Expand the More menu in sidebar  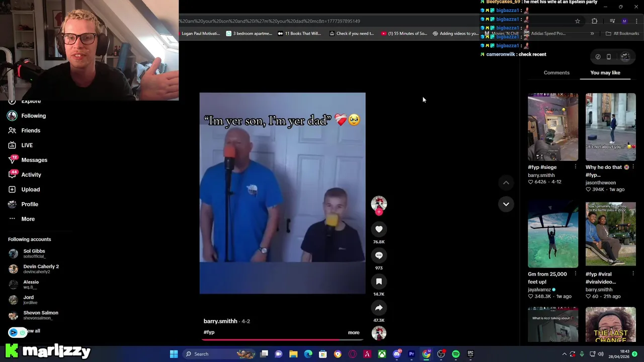coord(21,219)
